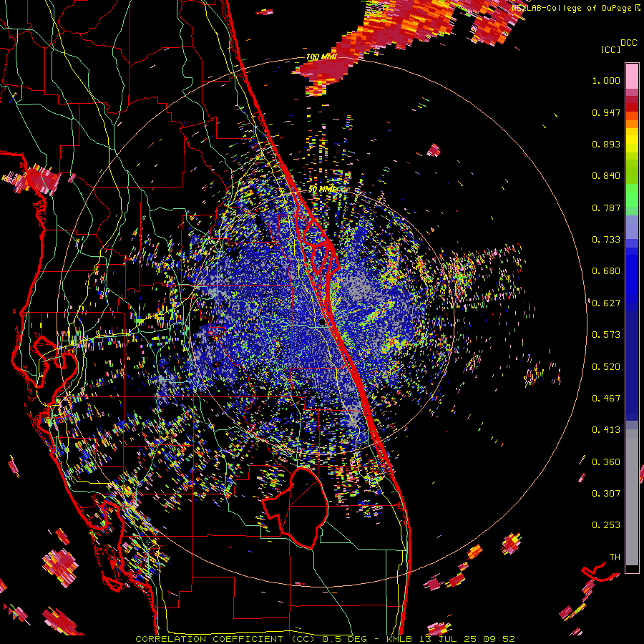Click the CORRELATION COEFFICIENT caption at the bottom

[225, 639]
